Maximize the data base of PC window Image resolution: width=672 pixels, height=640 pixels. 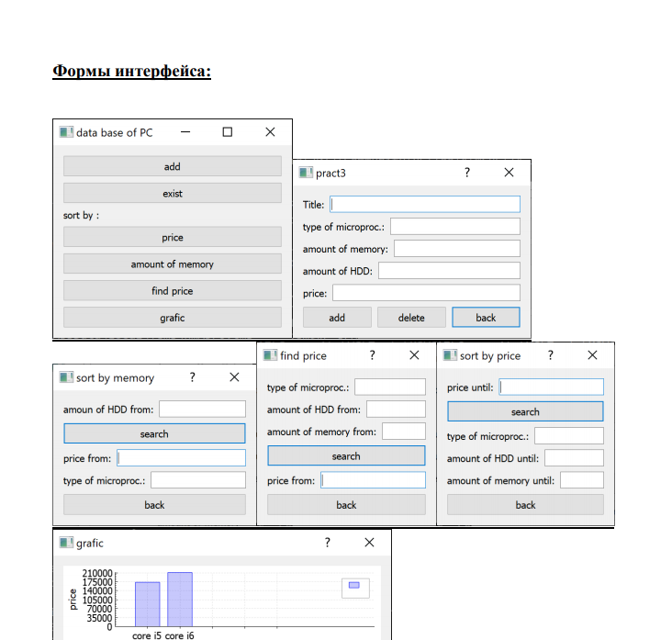pyautogui.click(x=228, y=132)
